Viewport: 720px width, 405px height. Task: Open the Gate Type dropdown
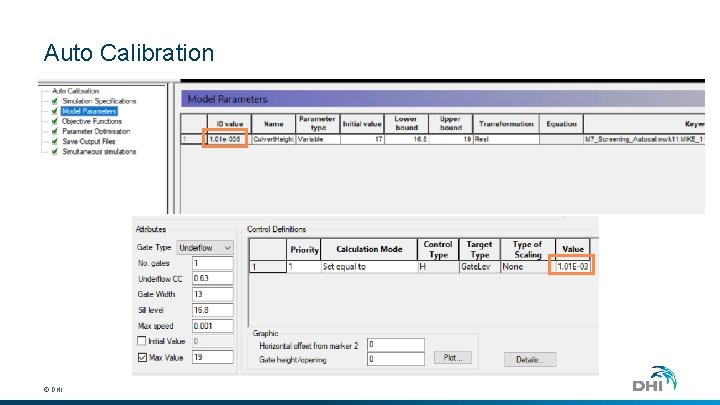205,248
